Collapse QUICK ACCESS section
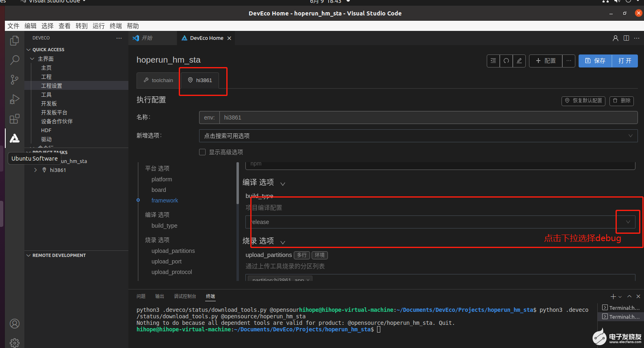644x348 pixels. 28,50
